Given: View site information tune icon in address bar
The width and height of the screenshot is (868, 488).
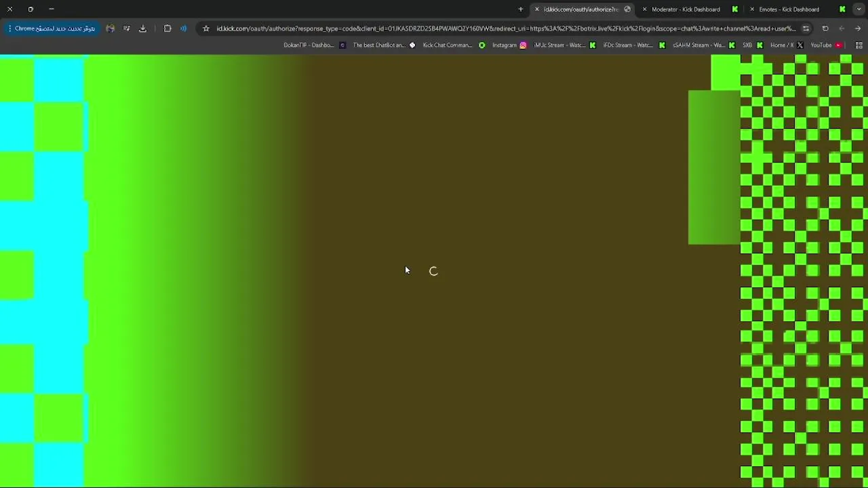Looking at the screenshot, I should [806, 28].
